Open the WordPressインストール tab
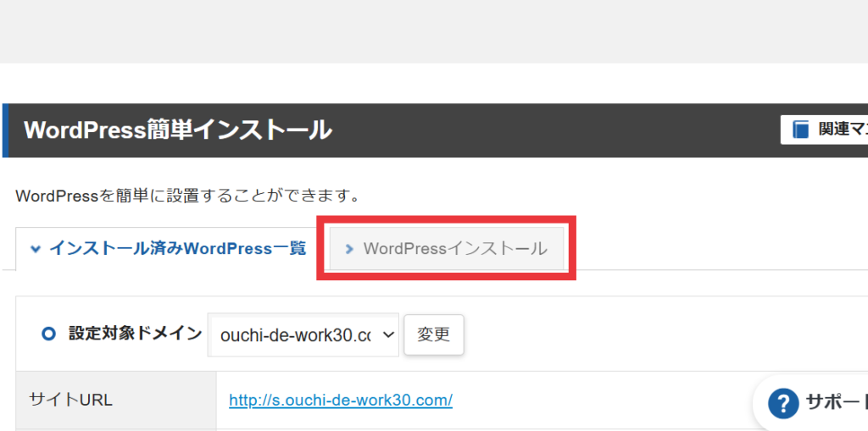Viewport: 868px width, 431px height. (447, 248)
